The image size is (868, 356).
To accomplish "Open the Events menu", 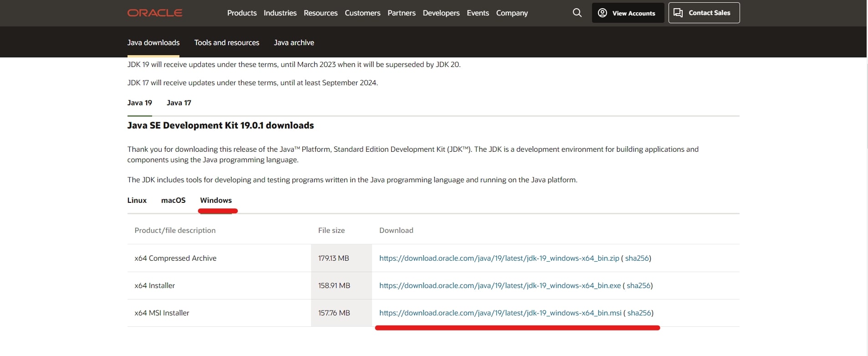I will (x=478, y=13).
